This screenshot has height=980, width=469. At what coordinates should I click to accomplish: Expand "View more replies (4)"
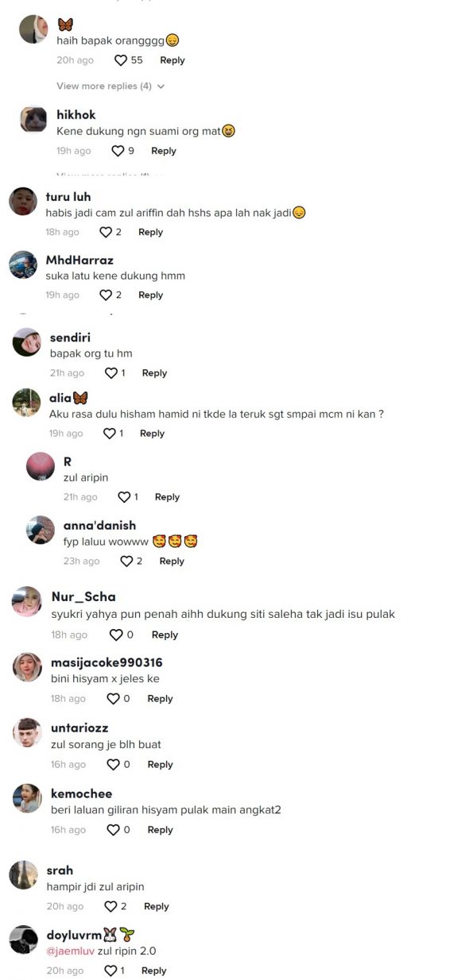tap(104, 86)
